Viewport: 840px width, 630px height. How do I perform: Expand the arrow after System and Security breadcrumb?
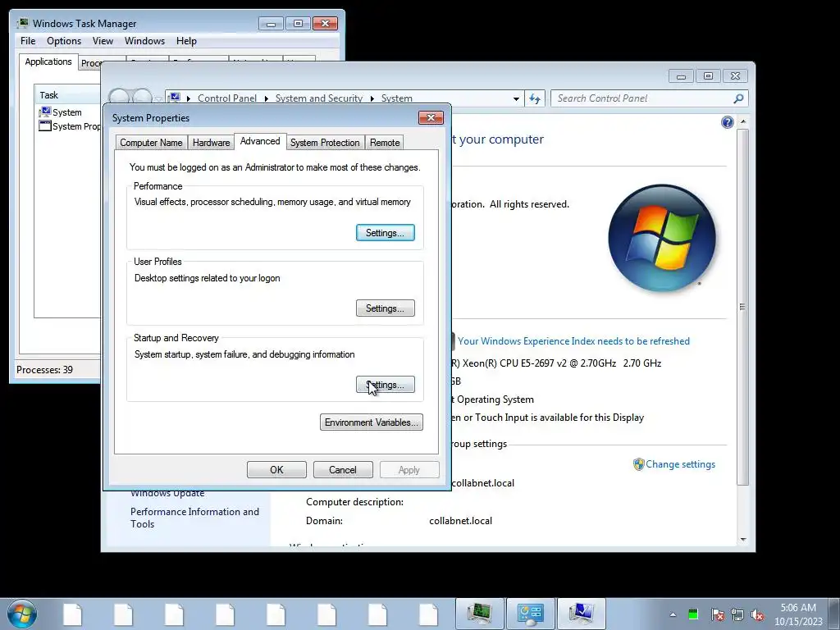(372, 98)
